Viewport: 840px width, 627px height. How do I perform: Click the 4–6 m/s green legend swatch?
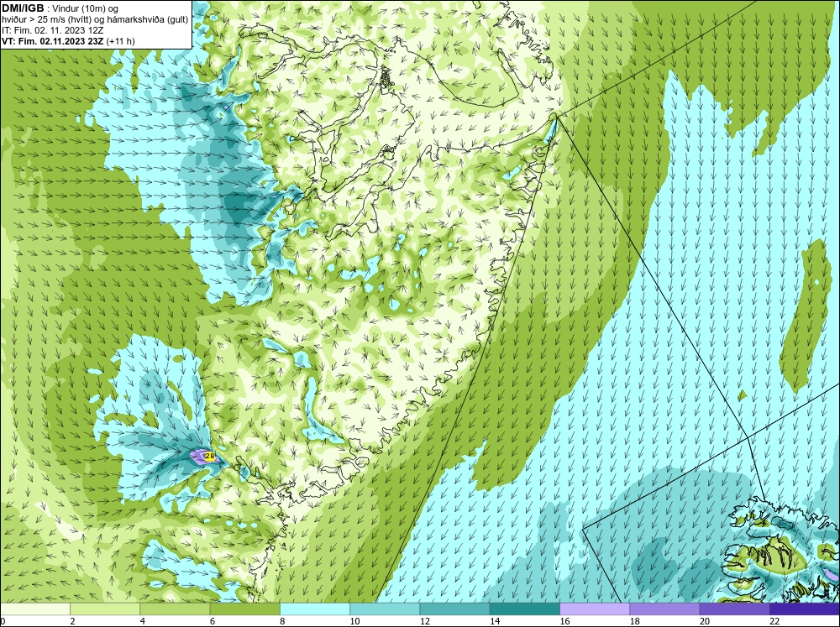(176, 609)
